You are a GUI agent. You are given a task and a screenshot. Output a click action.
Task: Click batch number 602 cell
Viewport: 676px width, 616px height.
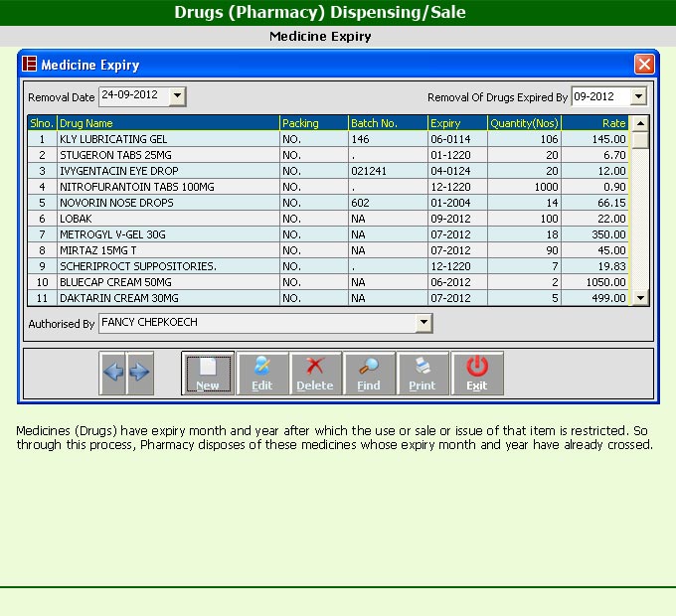pyautogui.click(x=388, y=203)
